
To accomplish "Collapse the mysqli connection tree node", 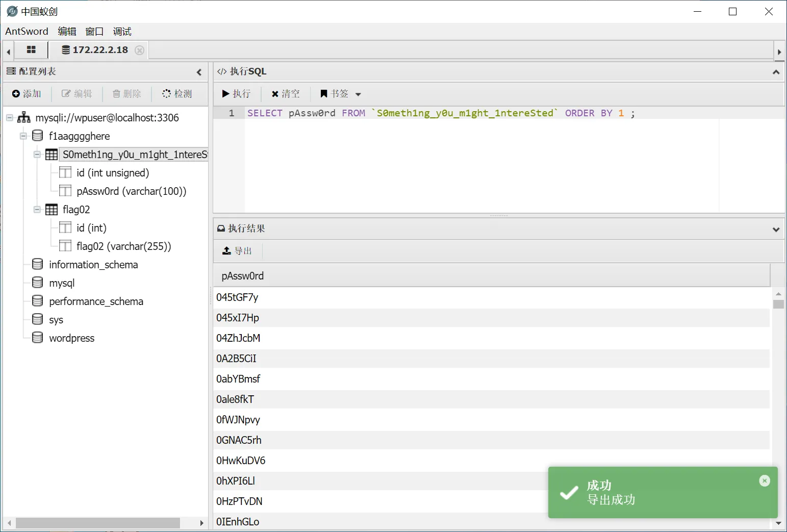I will tap(10, 118).
